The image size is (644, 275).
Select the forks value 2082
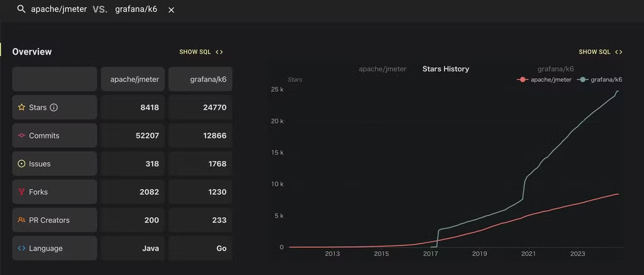point(149,192)
